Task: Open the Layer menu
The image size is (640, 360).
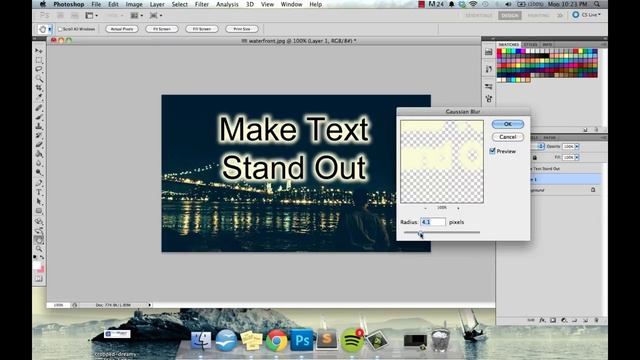Action: [x=157, y=4]
